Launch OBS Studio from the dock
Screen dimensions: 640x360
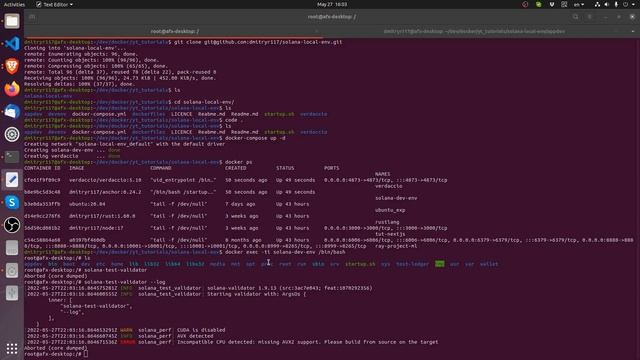pos(12,225)
